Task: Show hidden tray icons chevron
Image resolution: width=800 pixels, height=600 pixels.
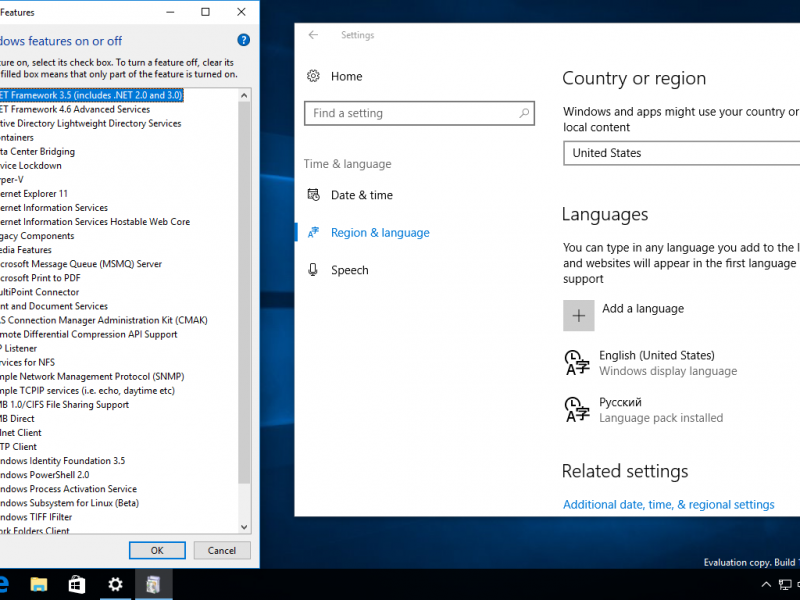Action: pyautogui.click(x=766, y=585)
